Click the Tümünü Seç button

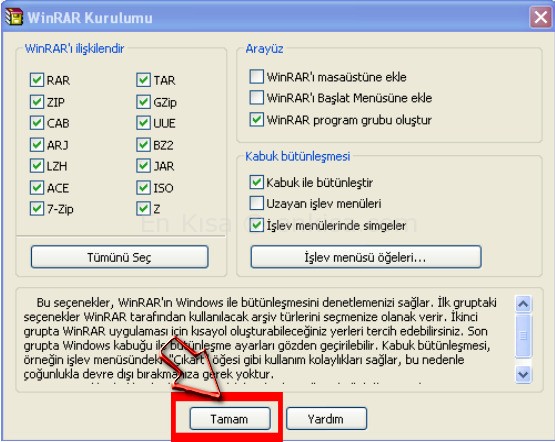point(120,257)
